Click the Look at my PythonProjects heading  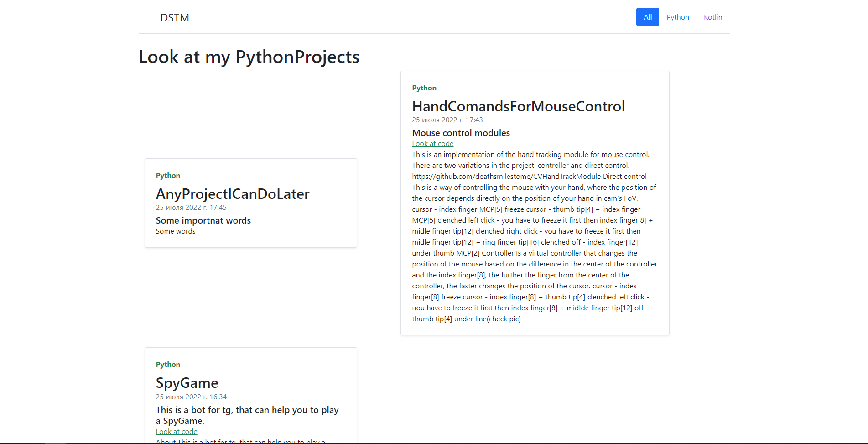click(249, 57)
